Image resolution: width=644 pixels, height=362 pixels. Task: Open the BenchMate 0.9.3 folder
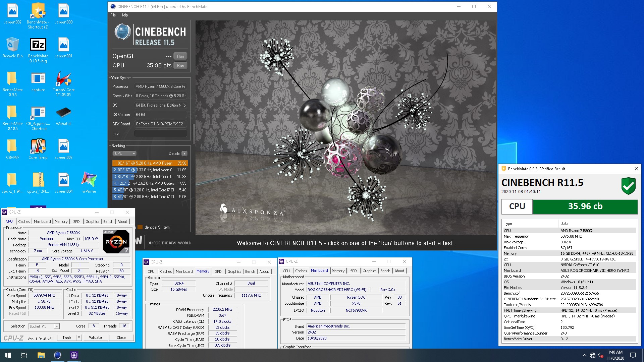[13, 84]
